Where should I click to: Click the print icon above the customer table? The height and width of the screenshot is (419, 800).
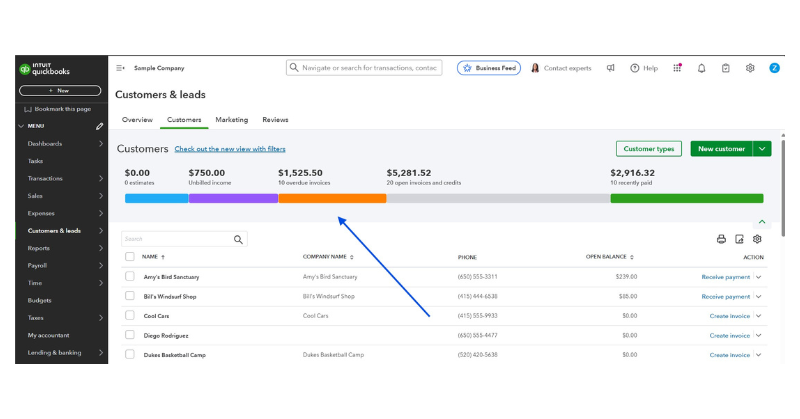(721, 239)
